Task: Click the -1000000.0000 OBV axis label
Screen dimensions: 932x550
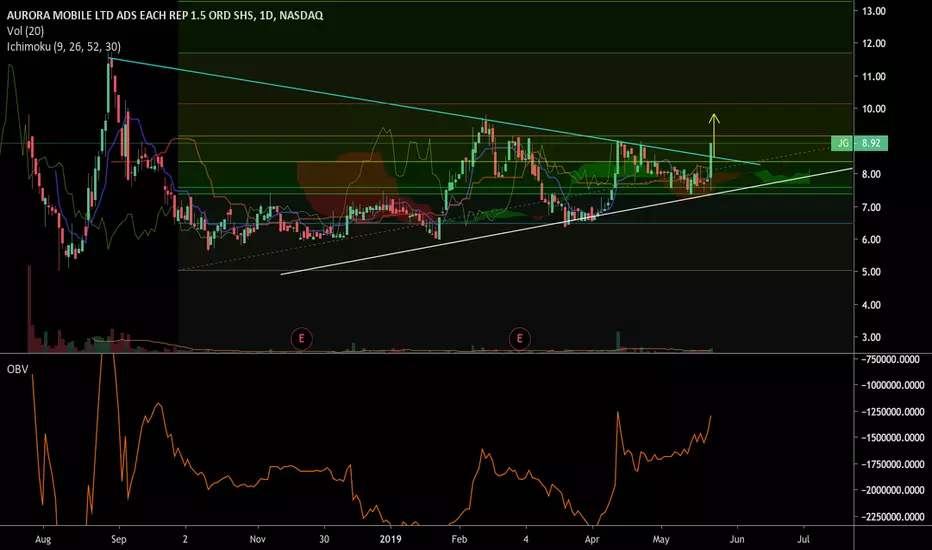Action: (892, 385)
